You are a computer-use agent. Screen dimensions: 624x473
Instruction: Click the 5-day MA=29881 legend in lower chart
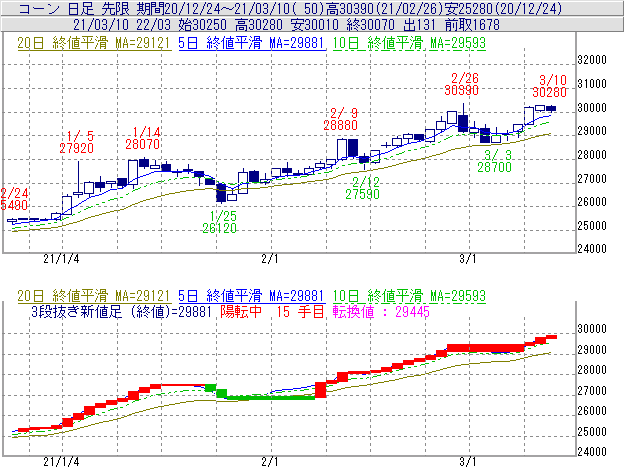(252, 296)
